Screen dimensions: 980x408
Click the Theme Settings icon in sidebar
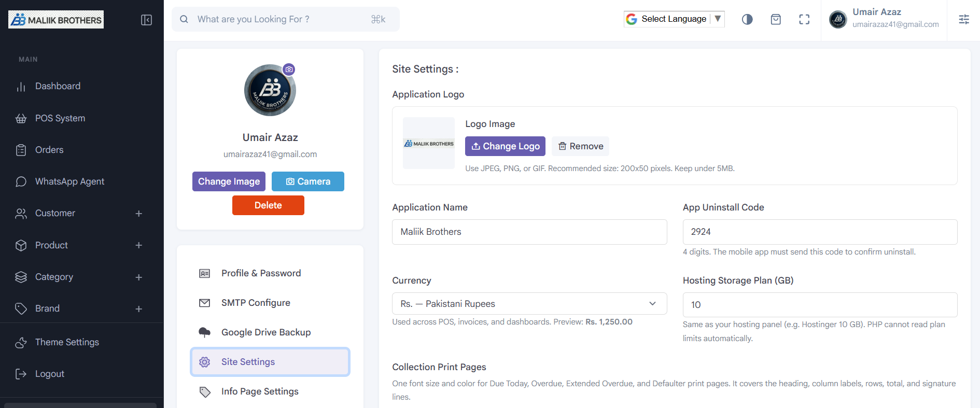21,343
